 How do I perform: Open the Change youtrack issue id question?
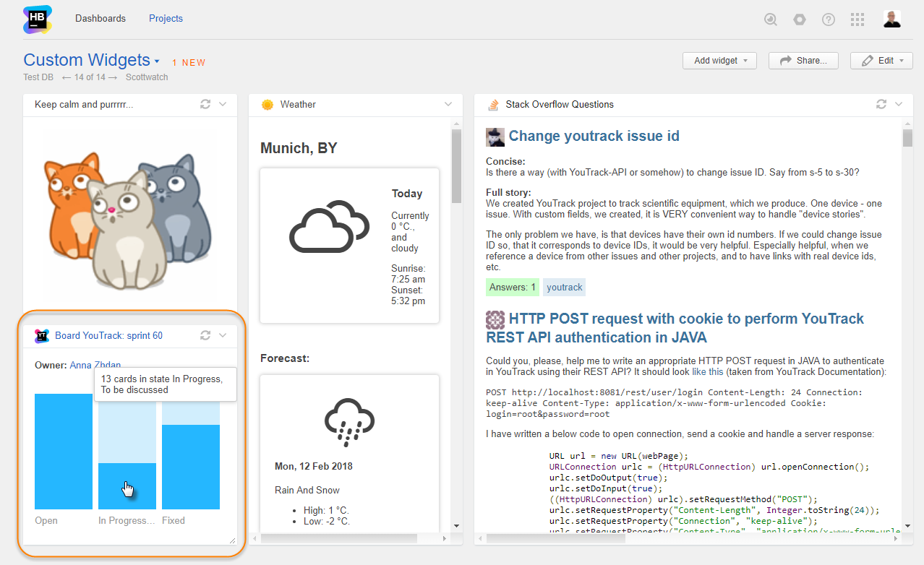coord(594,136)
